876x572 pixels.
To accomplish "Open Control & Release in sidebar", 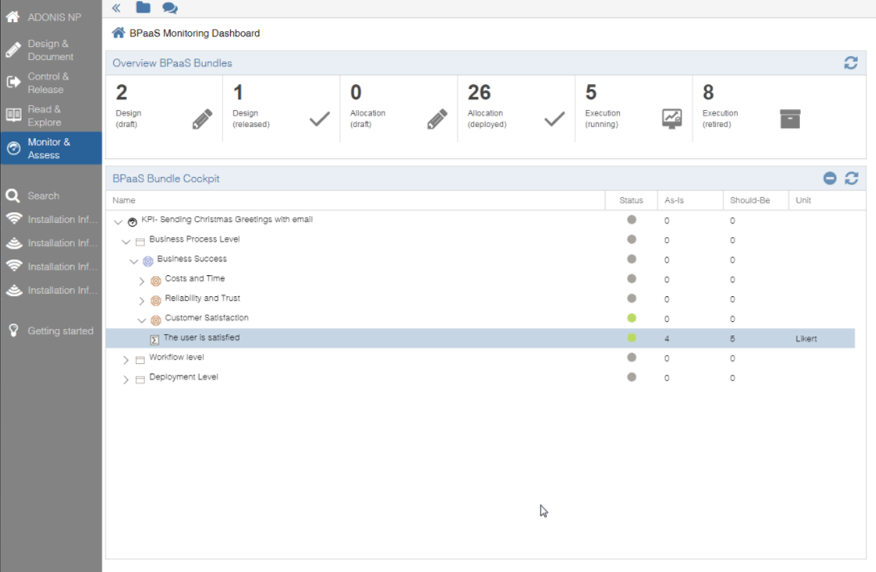I will 50,83.
